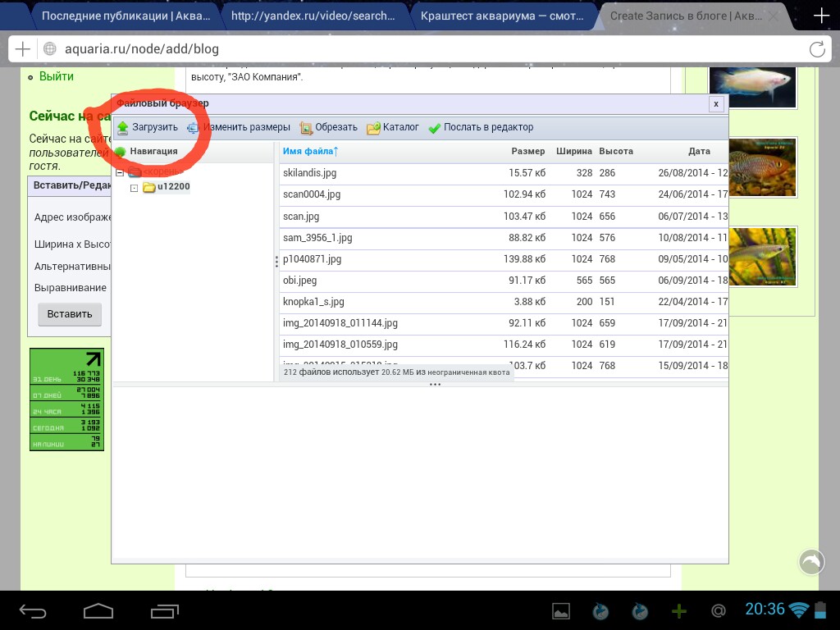The height and width of the screenshot is (630, 840).
Task: Open the green plus notification icon
Action: pos(678,611)
